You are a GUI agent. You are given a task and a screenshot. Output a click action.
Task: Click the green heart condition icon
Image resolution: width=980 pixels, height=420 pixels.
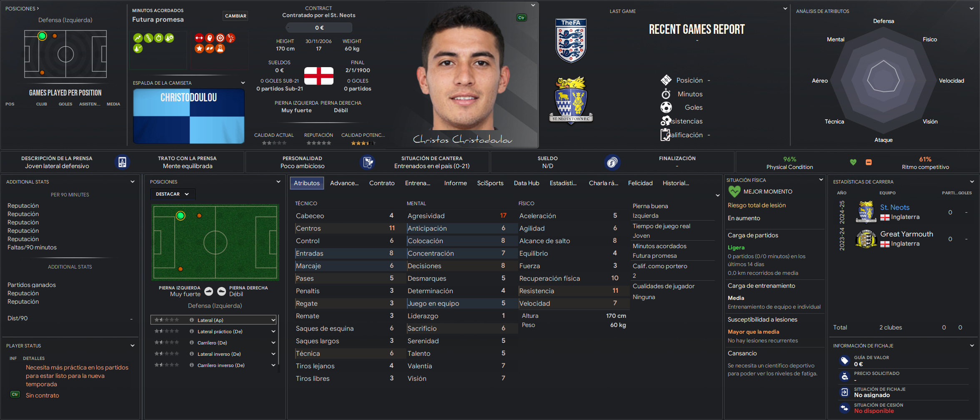[853, 162]
